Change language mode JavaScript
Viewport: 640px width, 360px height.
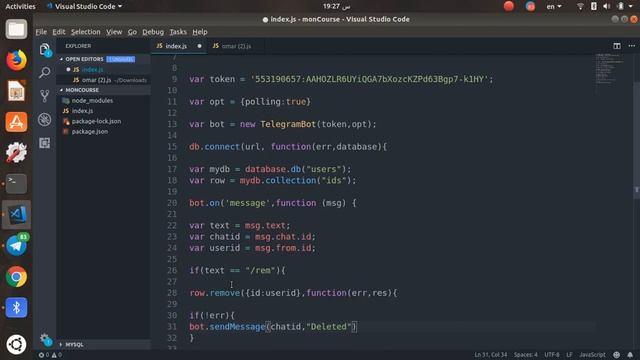point(592,355)
